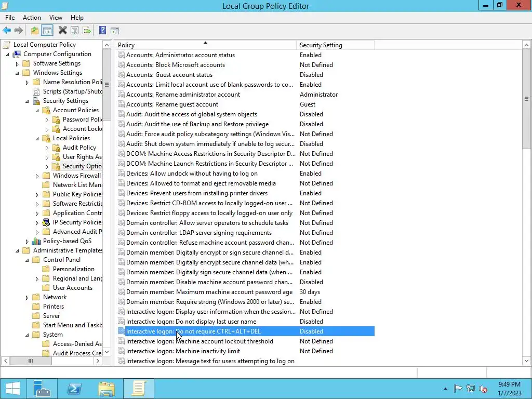Select the Windows Firewall tree folder
This screenshot has width=532, height=399.
[x=77, y=176]
